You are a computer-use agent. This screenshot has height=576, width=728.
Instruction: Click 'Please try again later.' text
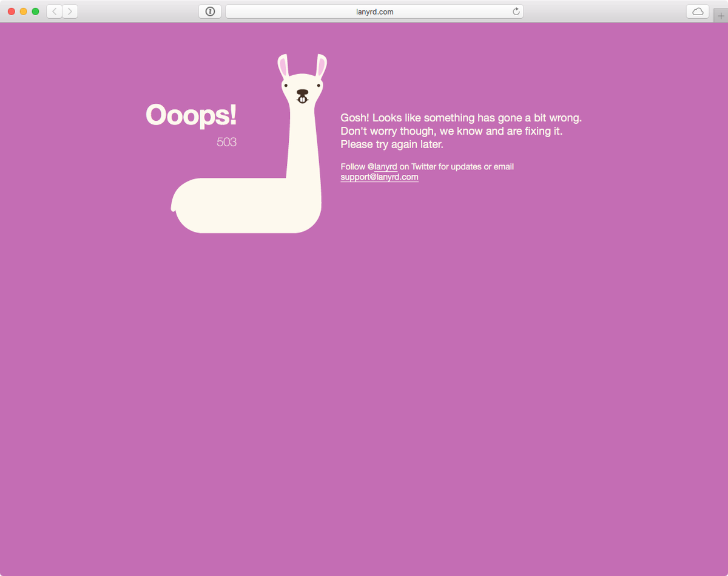click(x=392, y=144)
